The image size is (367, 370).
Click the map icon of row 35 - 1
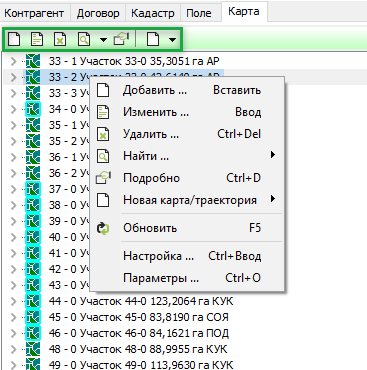point(33,125)
